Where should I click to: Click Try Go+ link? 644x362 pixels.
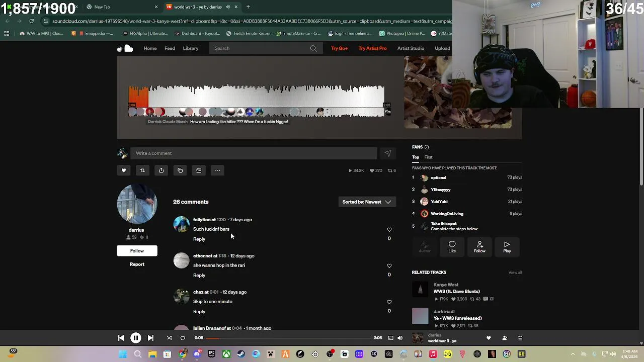339,48
